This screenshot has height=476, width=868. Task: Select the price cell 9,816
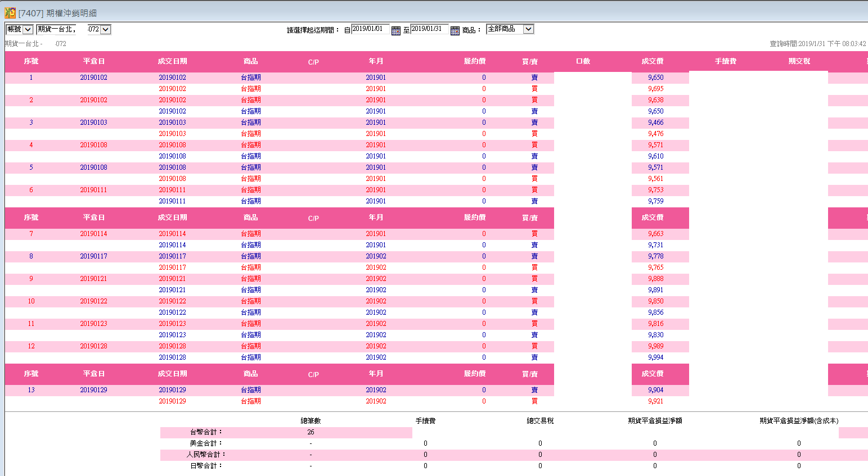655,324
